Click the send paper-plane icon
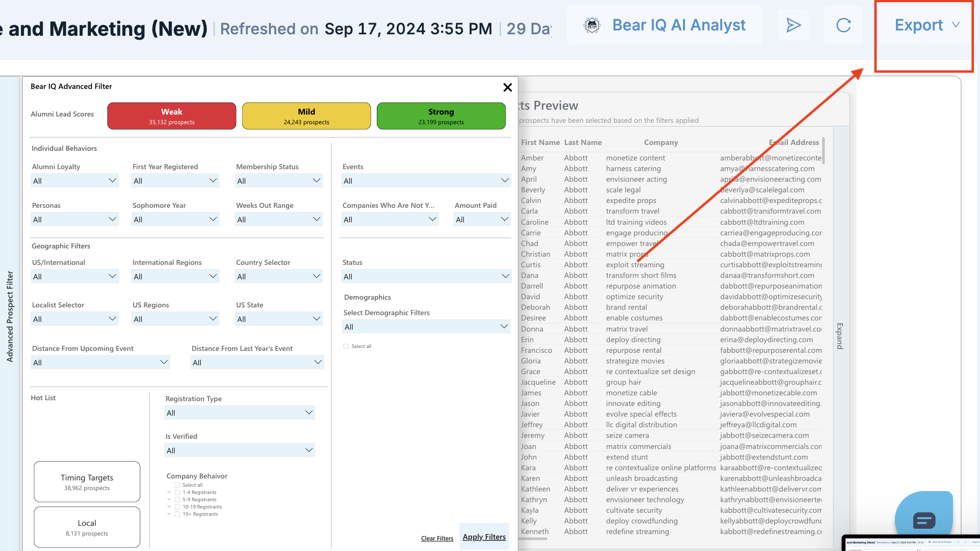 coord(793,25)
